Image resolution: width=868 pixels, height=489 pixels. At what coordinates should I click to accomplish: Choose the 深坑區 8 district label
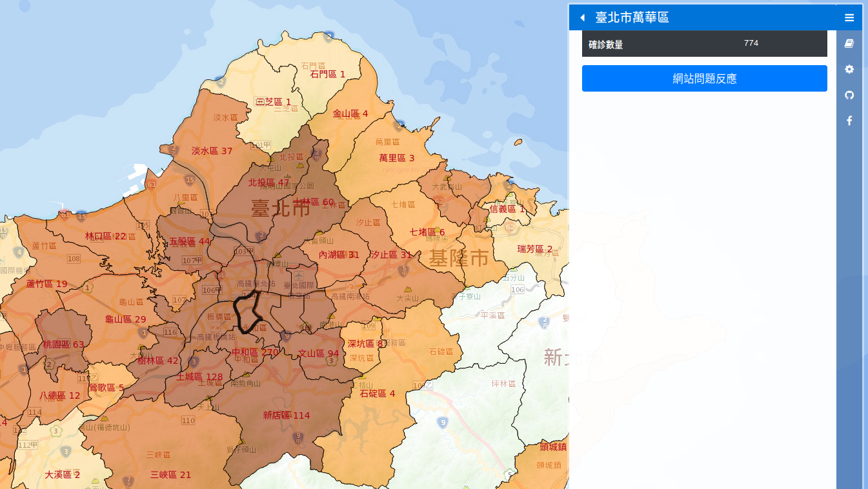(366, 344)
